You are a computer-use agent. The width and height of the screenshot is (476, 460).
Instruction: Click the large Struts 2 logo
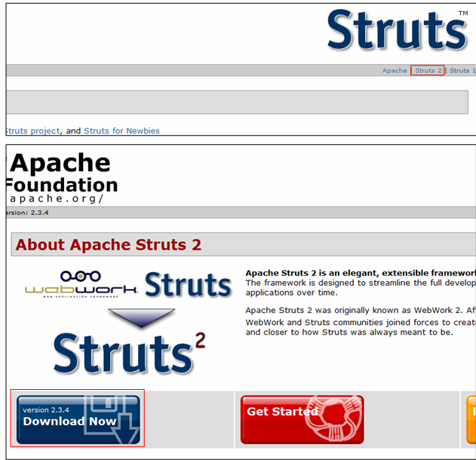[129, 353]
